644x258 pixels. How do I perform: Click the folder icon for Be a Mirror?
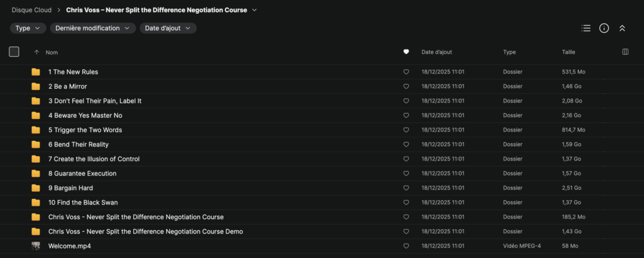coord(36,86)
